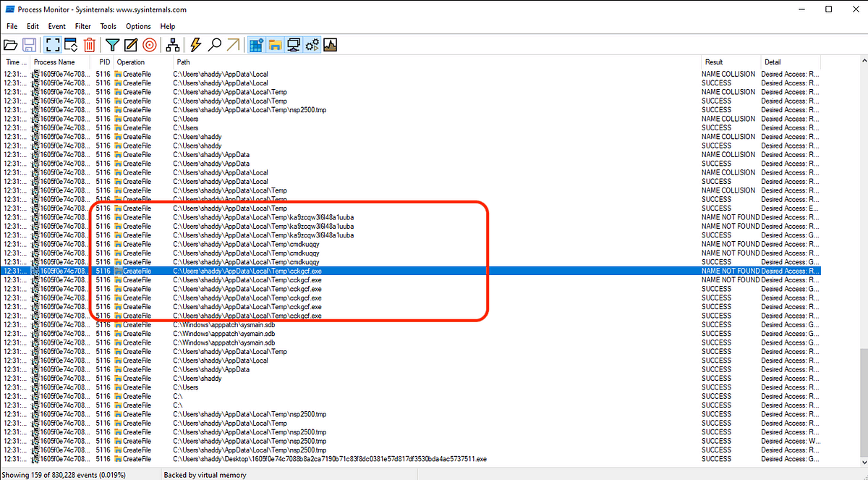The height and width of the screenshot is (480, 868).
Task: Click the PID column header
Action: (x=103, y=62)
